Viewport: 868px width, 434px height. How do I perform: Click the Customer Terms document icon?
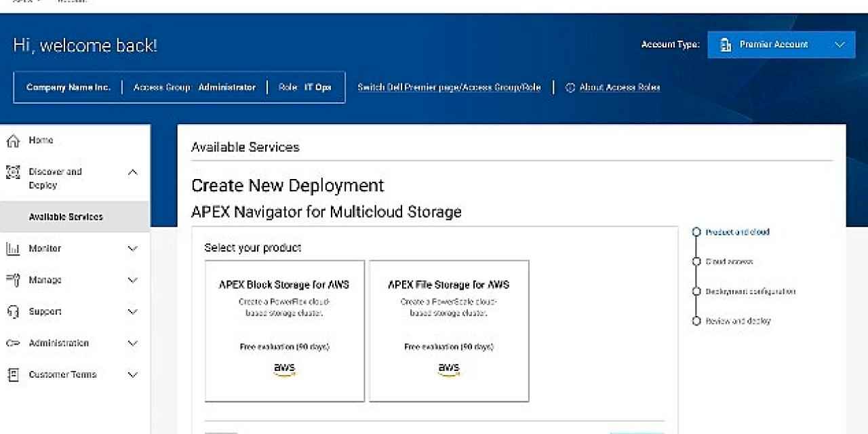pos(12,375)
